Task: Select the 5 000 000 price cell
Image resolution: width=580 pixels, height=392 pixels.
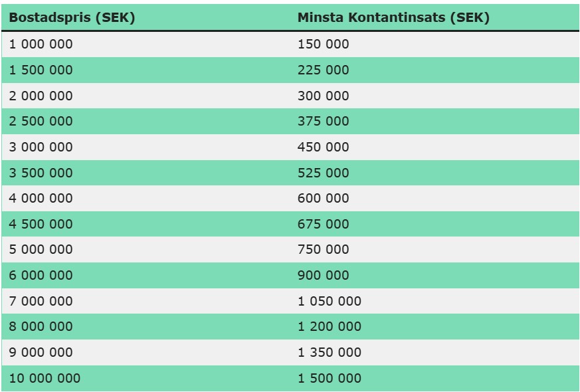Action: (41, 250)
